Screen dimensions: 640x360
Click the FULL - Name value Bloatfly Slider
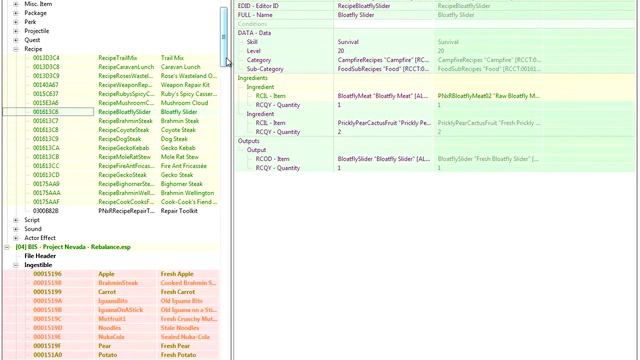(356, 15)
